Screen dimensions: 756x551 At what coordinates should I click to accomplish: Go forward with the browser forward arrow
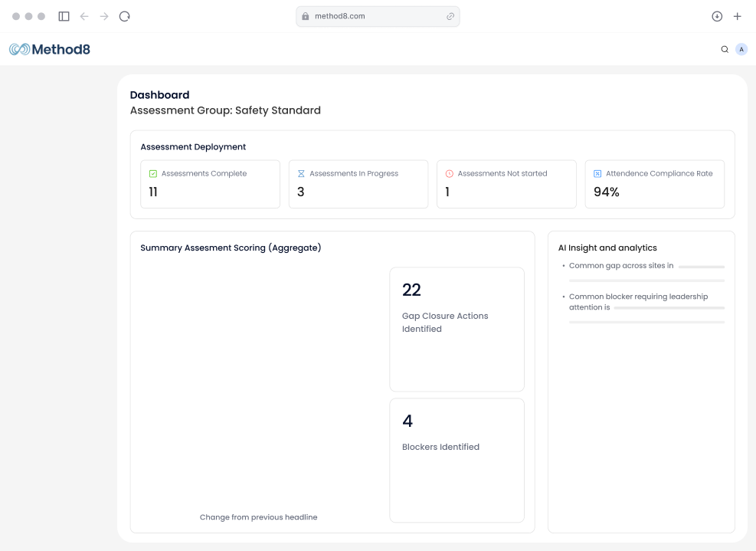tap(104, 16)
